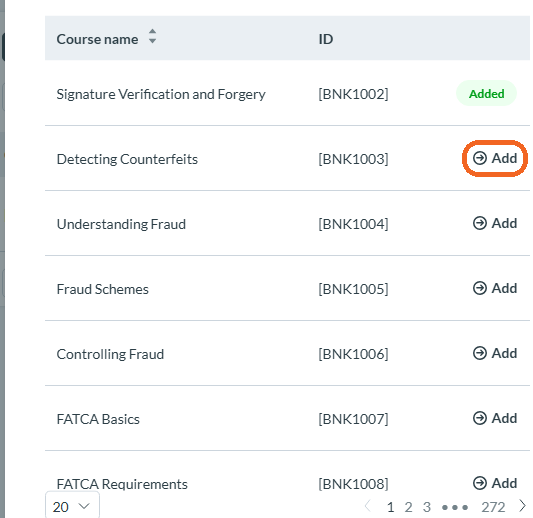Add the Detecting Counterfeits course
533x518 pixels.
(495, 158)
